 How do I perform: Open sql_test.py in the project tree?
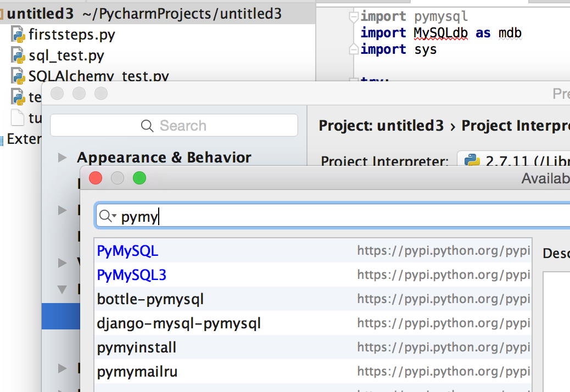click(x=66, y=56)
